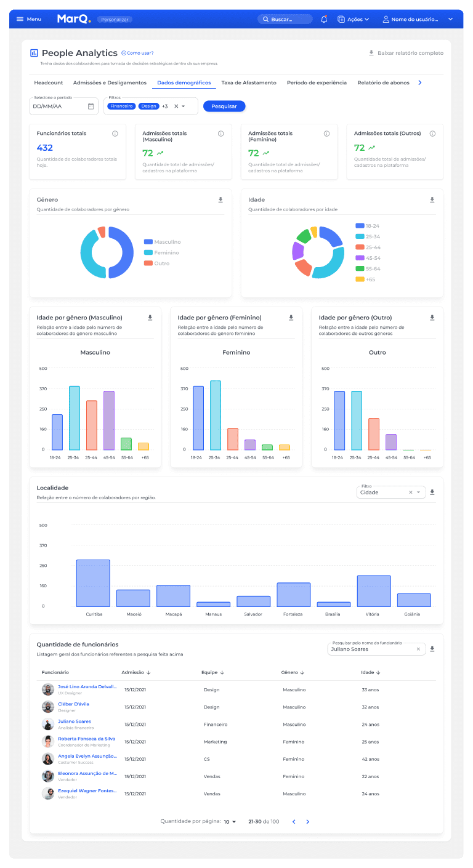Click the People Analytics chart icon

pos(34,54)
